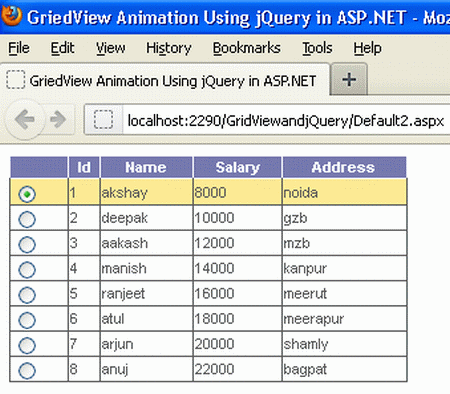Image resolution: width=450 pixels, height=394 pixels.
Task: Click the Address column header
Action: tap(343, 167)
